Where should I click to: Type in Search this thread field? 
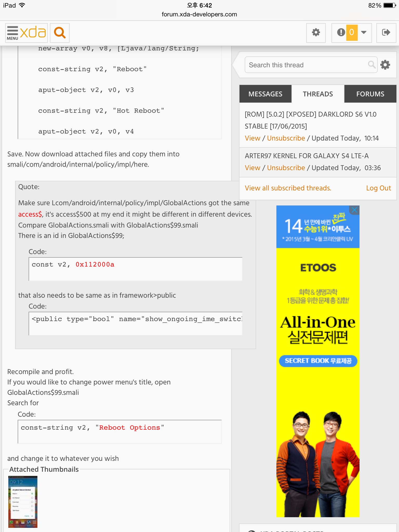click(307, 65)
